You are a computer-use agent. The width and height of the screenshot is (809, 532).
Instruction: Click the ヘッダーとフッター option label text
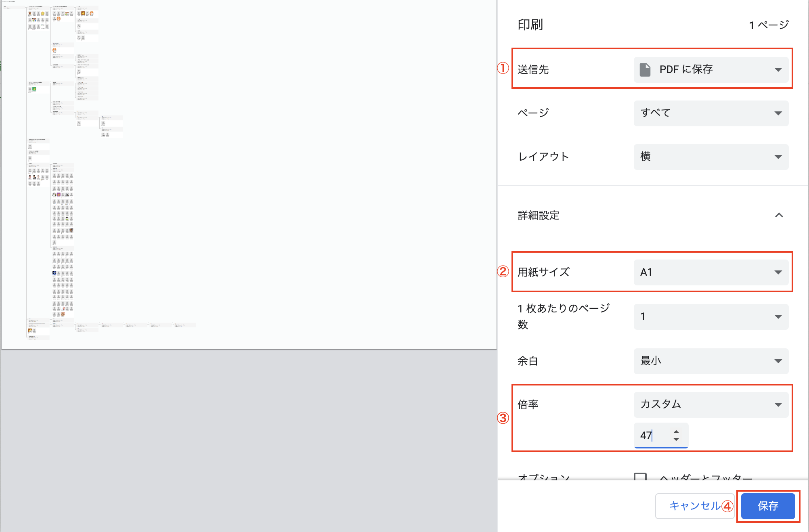(706, 477)
